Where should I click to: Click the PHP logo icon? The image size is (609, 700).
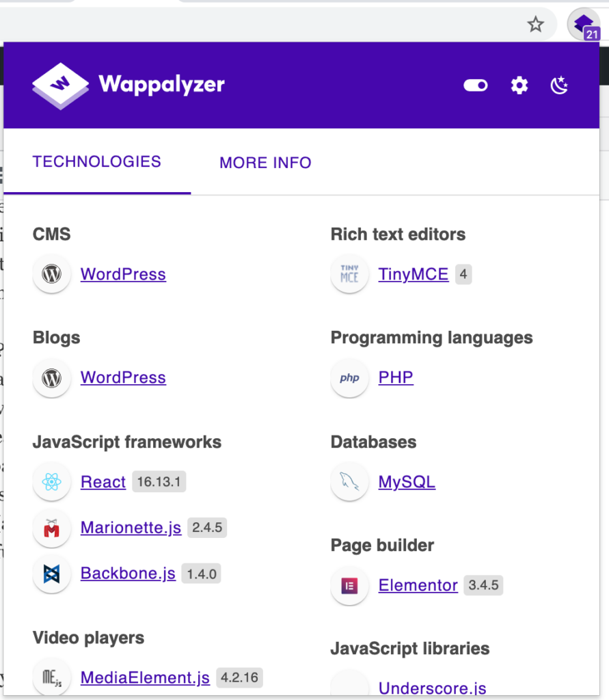click(349, 378)
